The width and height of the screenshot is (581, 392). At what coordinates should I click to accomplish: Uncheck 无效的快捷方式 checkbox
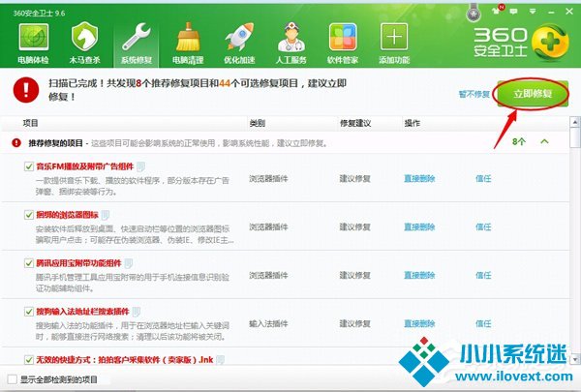[x=29, y=360]
